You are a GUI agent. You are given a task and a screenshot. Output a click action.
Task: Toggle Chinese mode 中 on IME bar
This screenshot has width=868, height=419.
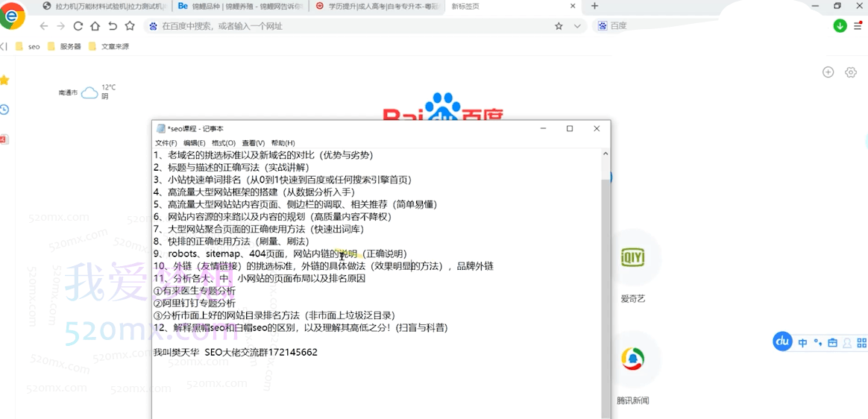coord(802,343)
